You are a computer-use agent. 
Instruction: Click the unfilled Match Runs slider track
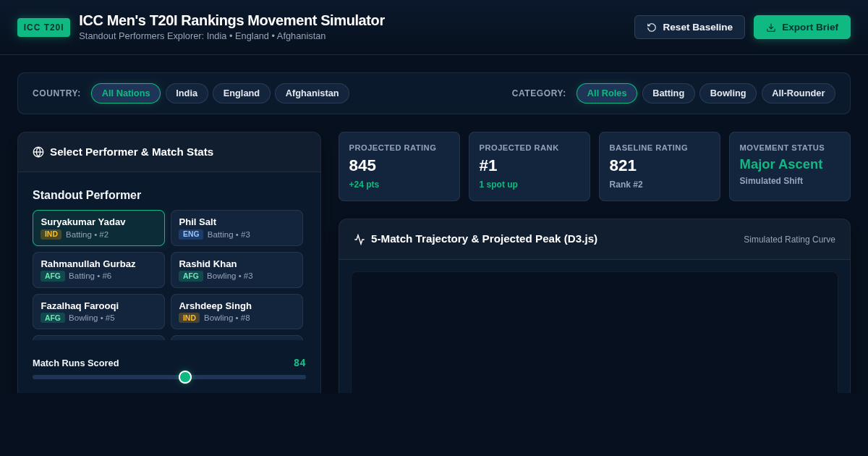pos(248,377)
